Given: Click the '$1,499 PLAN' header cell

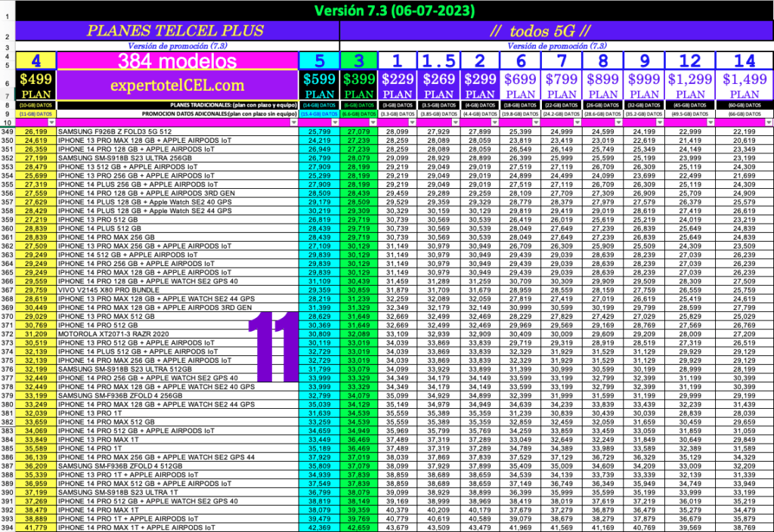Looking at the screenshot, I should point(745,85).
